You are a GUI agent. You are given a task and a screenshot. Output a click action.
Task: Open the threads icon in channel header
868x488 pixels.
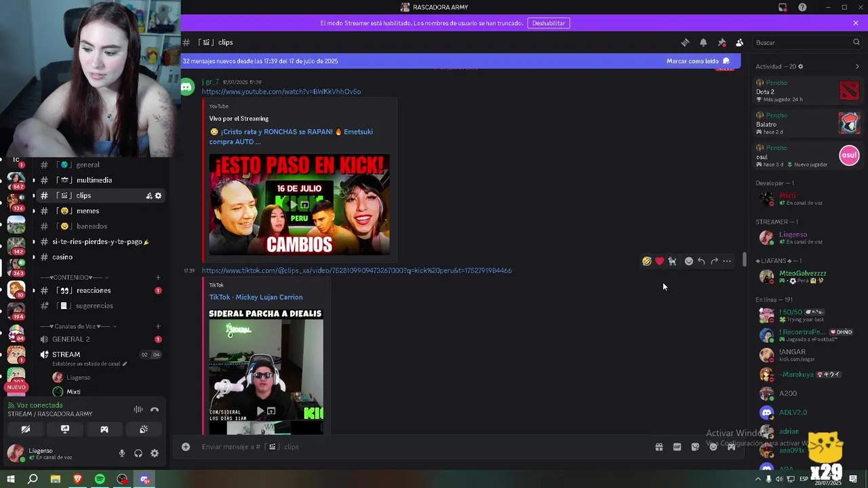[685, 42]
